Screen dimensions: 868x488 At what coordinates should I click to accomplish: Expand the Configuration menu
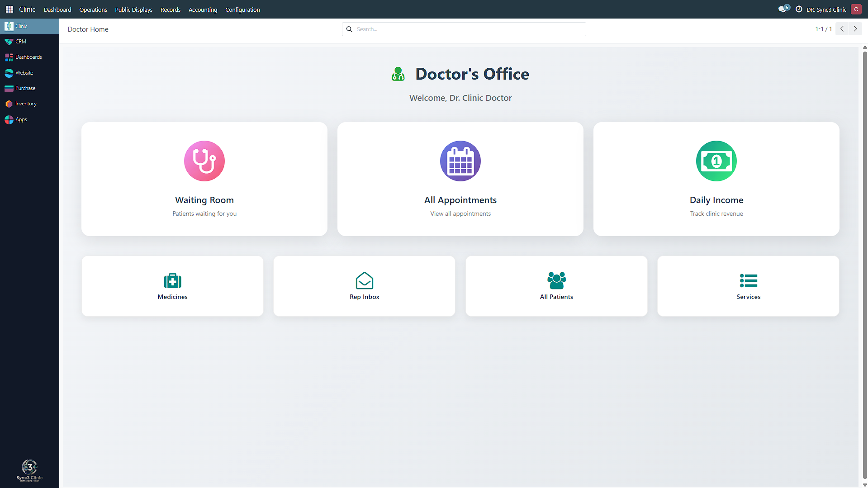(x=242, y=9)
